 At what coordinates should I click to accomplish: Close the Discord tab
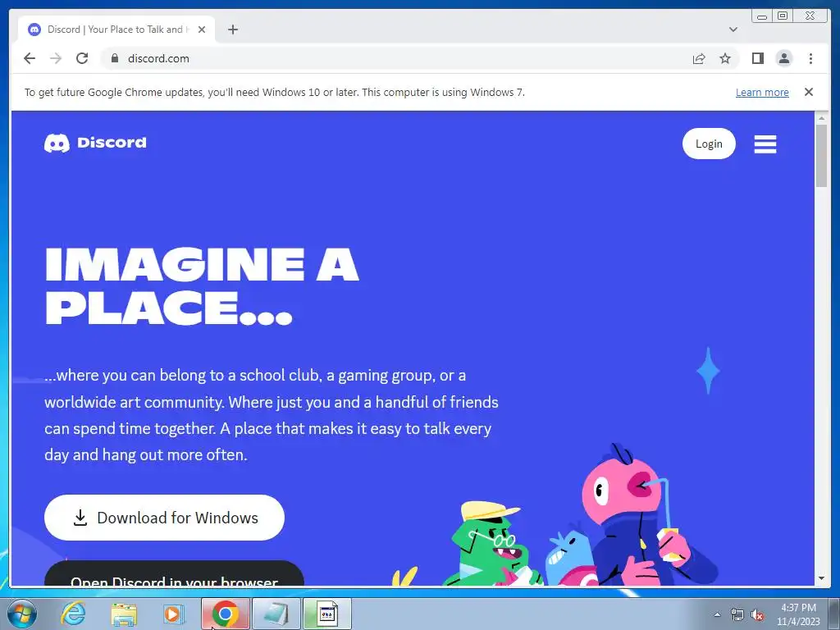[x=202, y=30]
